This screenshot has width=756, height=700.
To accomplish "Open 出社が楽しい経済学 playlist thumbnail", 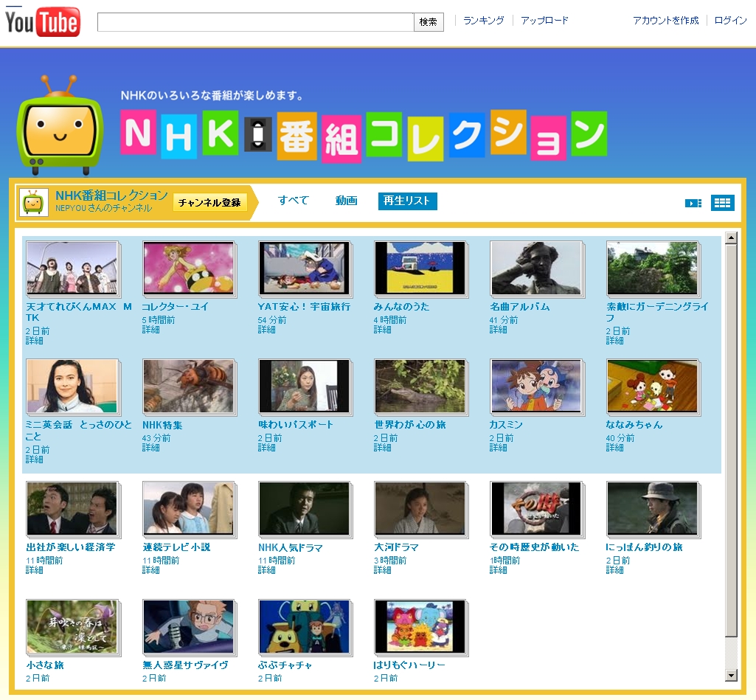I will pos(72,509).
